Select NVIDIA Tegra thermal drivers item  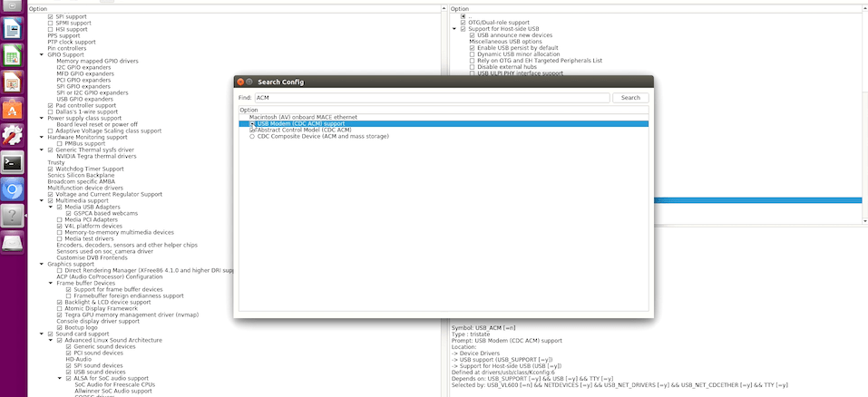click(96, 157)
